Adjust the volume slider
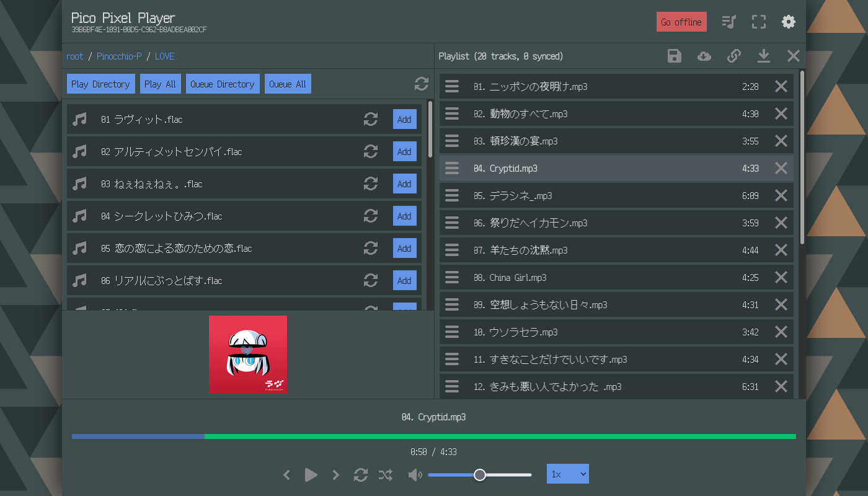Screen dimensions: 868x496 point(479,475)
